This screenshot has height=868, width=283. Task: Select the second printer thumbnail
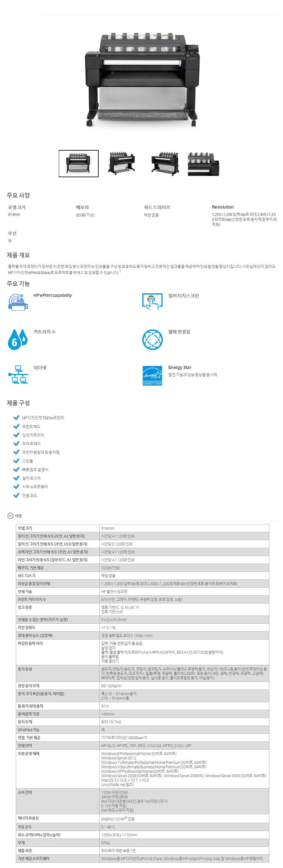(x=121, y=163)
